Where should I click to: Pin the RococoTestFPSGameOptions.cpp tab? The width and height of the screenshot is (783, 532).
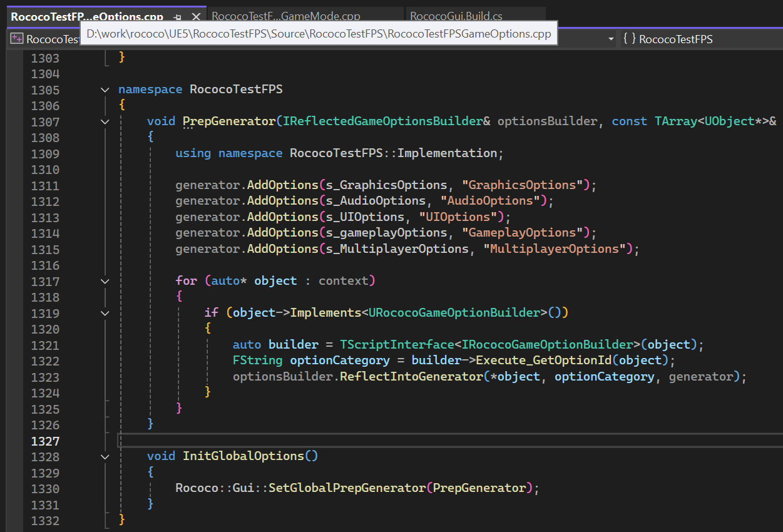pos(178,17)
